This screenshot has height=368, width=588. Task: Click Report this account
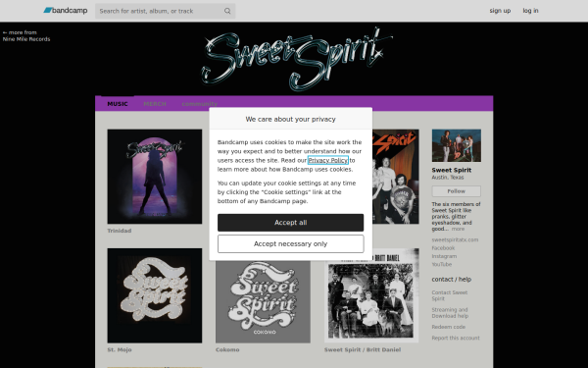coord(456,338)
